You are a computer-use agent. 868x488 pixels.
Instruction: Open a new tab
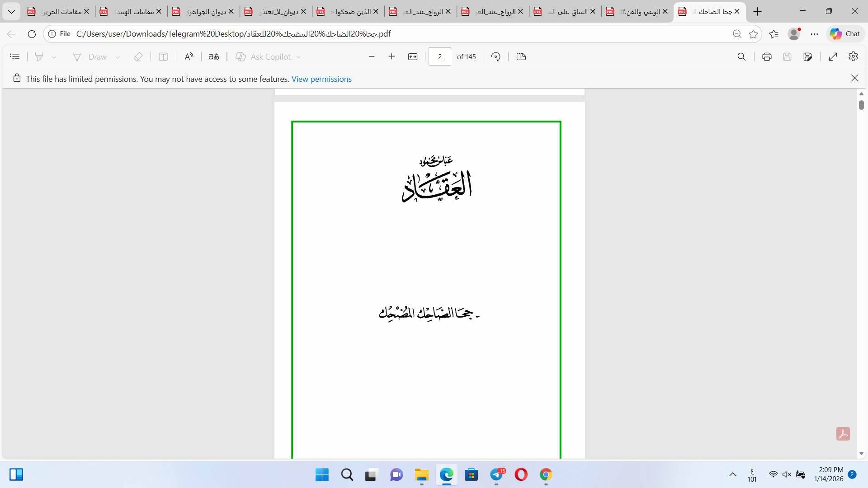[x=758, y=12]
